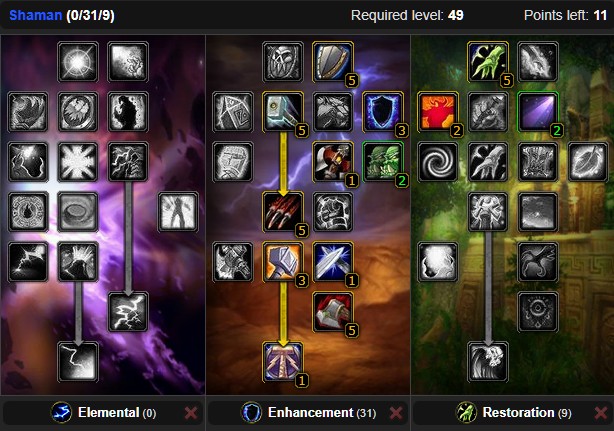This screenshot has height=431, width=614.
Task: Select the orange flaming totem Restoration talent
Action: 438,112
